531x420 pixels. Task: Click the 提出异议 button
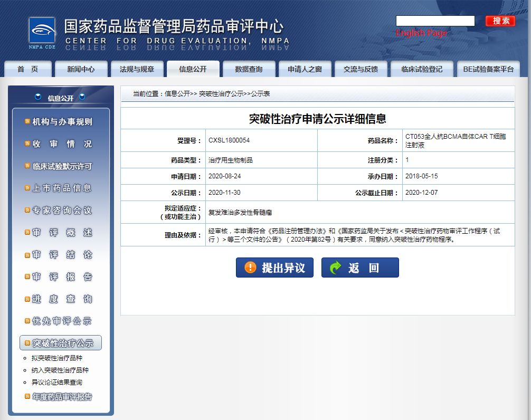[x=274, y=268]
